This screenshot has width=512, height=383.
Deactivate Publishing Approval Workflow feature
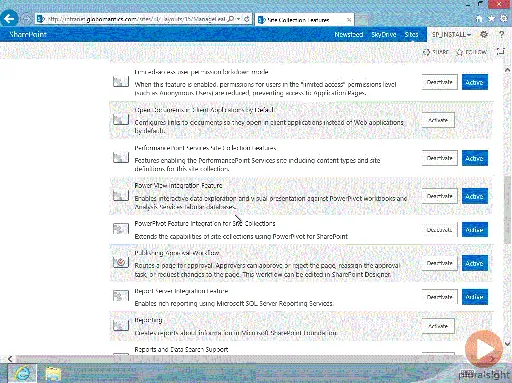pyautogui.click(x=439, y=263)
